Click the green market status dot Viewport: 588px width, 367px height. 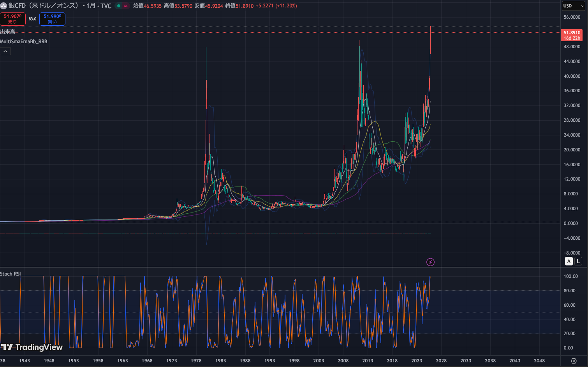(x=119, y=6)
